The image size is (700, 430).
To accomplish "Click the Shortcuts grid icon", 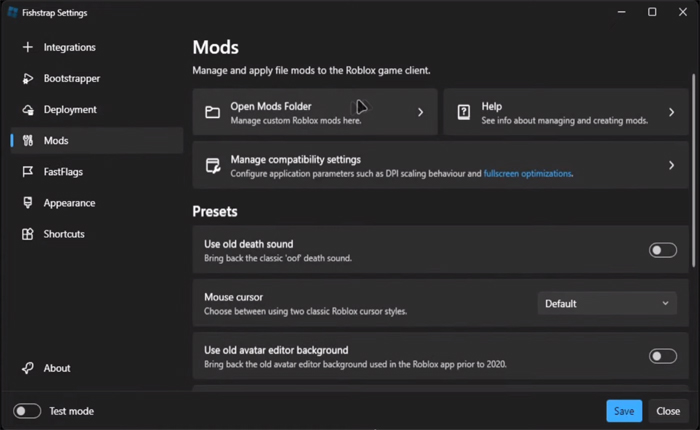I will coord(27,234).
